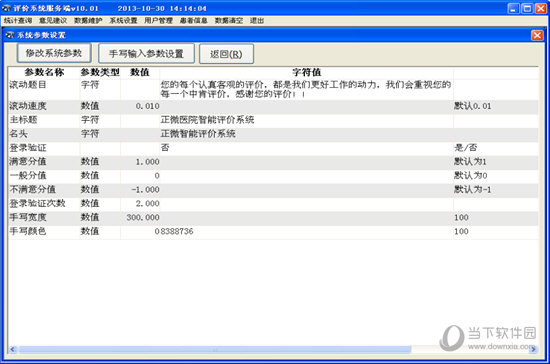This screenshot has width=550, height=364.
Task: Open the 用户管理 menu
Action: [x=158, y=21]
